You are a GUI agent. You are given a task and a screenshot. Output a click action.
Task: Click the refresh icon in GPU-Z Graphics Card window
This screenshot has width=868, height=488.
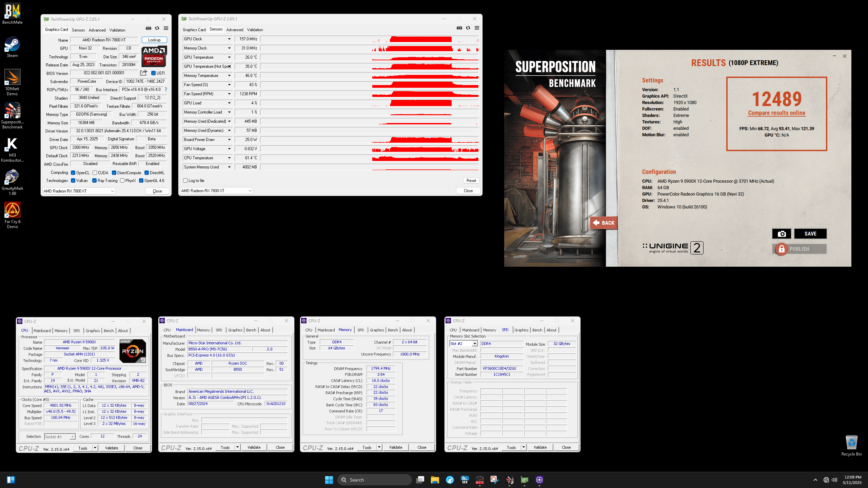tap(157, 28)
